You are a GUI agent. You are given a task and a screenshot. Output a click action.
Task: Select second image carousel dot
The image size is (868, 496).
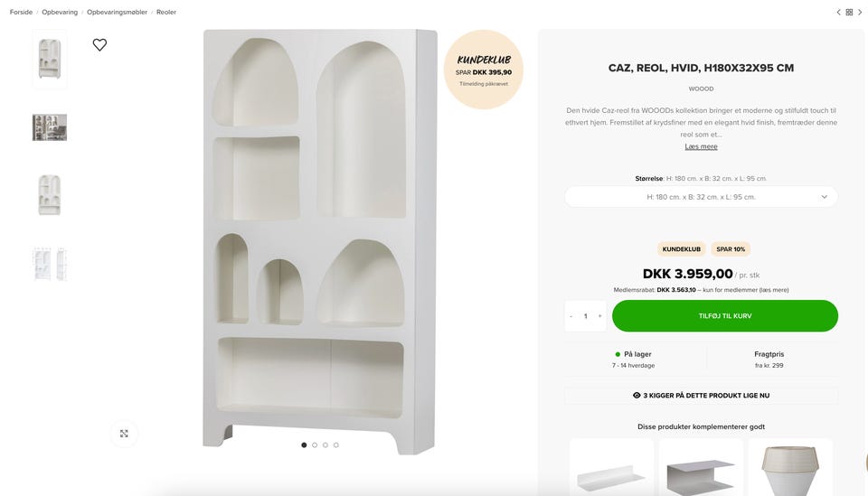(315, 445)
